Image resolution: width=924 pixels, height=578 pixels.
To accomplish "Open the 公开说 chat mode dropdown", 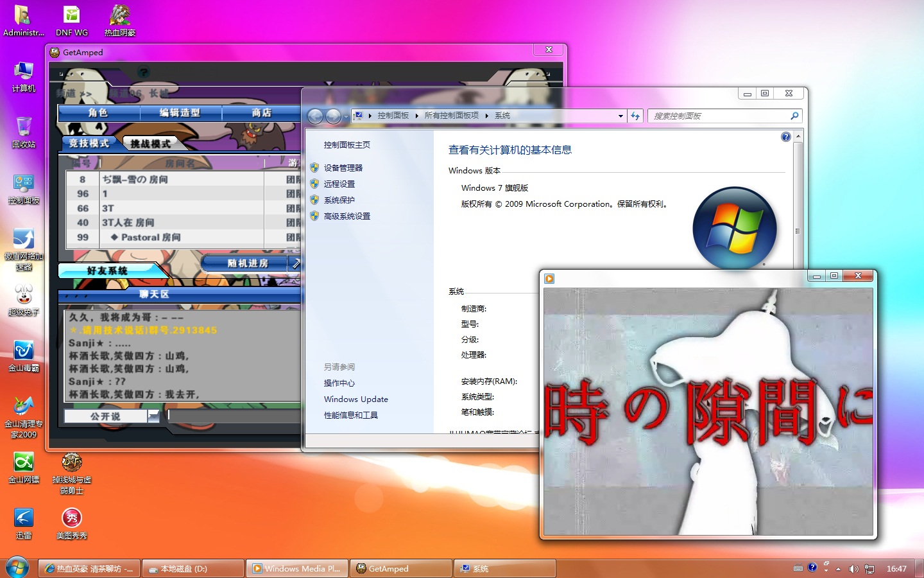I will click(x=153, y=417).
